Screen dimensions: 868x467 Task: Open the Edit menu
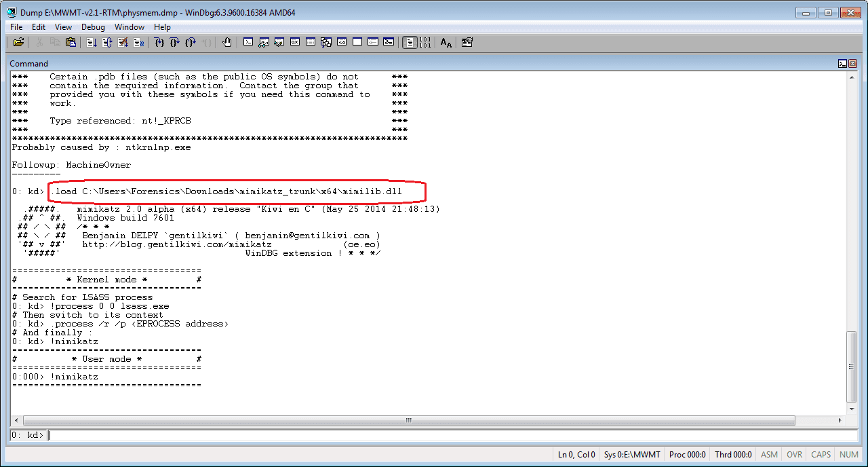(x=39, y=27)
